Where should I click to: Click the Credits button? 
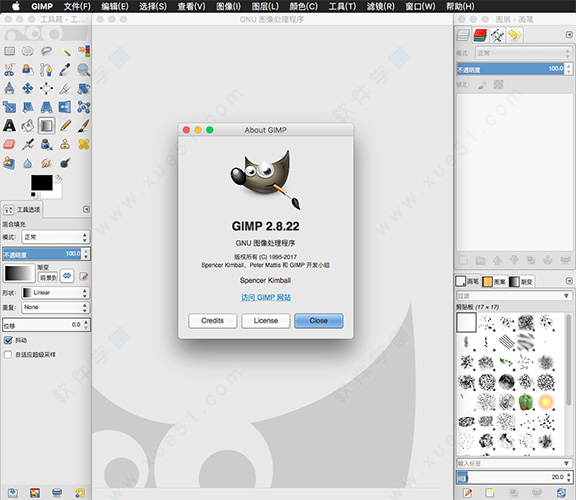[x=213, y=321]
